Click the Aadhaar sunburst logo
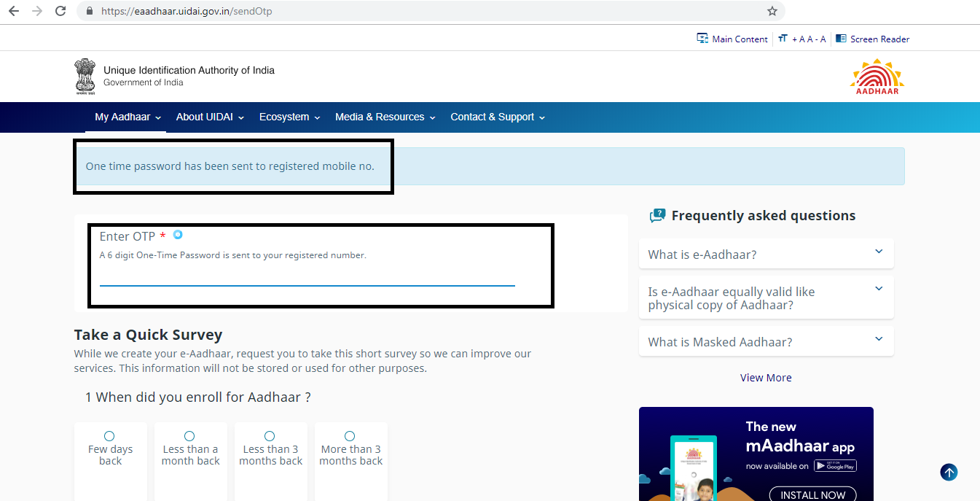 [877, 75]
